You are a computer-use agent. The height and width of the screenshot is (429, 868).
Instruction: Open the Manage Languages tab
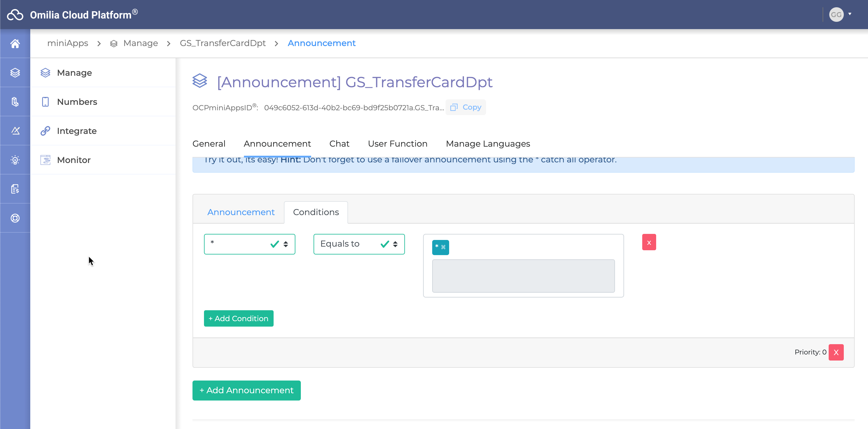coord(488,144)
